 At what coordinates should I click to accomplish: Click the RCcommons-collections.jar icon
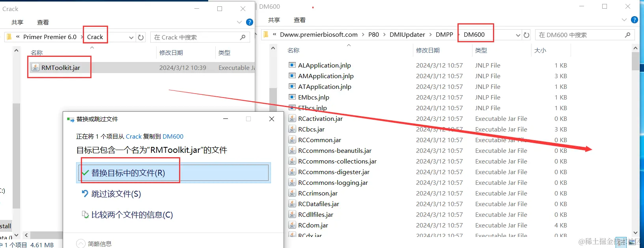click(292, 161)
